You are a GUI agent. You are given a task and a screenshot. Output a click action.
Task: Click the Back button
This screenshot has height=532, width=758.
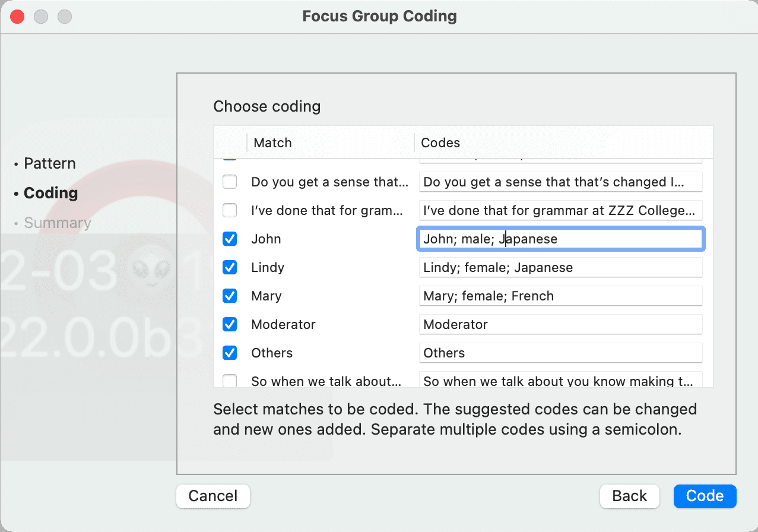click(x=630, y=496)
